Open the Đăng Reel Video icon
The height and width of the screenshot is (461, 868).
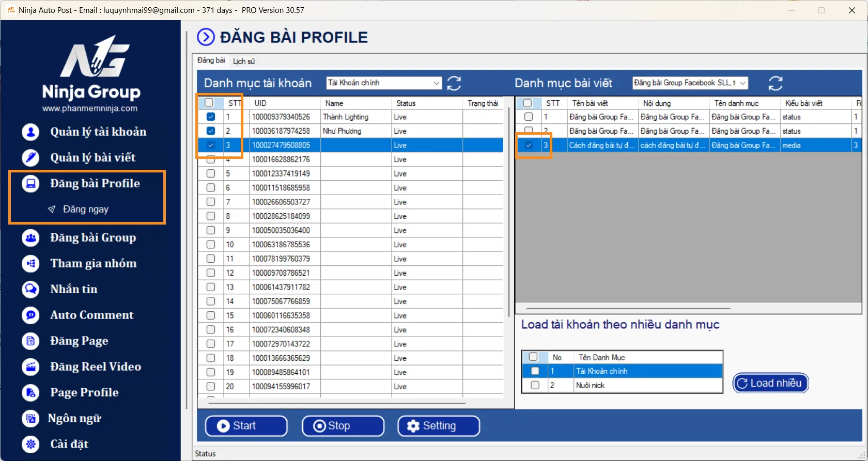tap(30, 367)
